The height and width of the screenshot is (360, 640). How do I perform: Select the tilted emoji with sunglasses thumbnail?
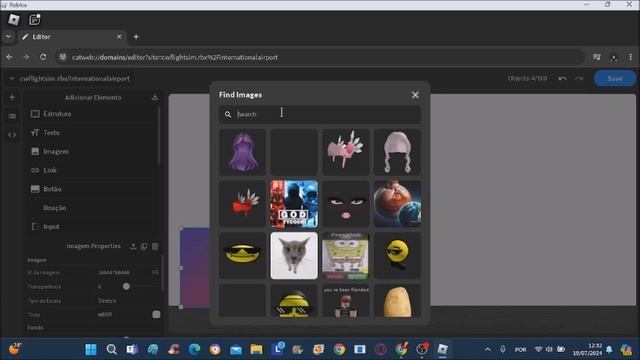(397, 256)
